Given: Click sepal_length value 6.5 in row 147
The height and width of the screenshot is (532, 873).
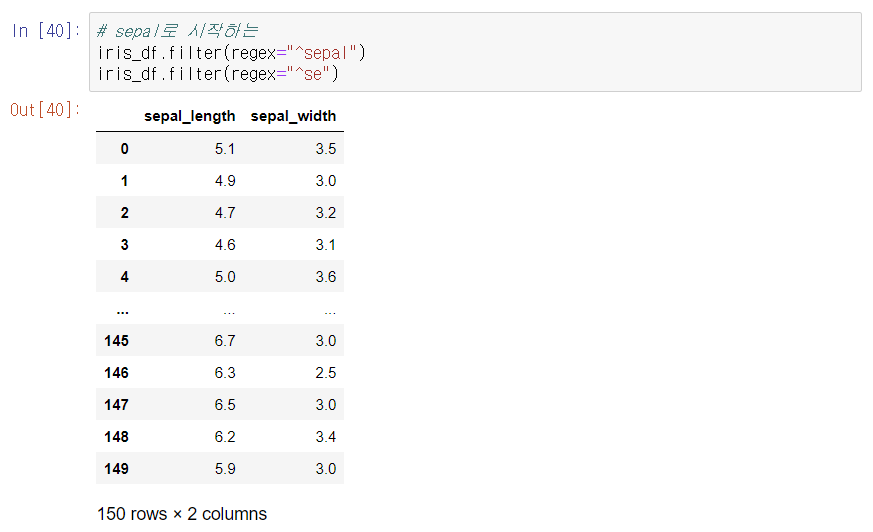Looking at the screenshot, I should 225,405.
